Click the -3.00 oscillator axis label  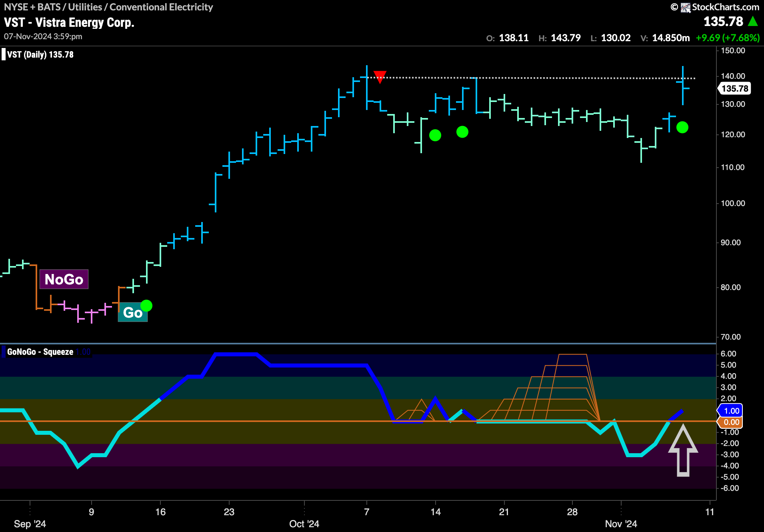[730, 454]
